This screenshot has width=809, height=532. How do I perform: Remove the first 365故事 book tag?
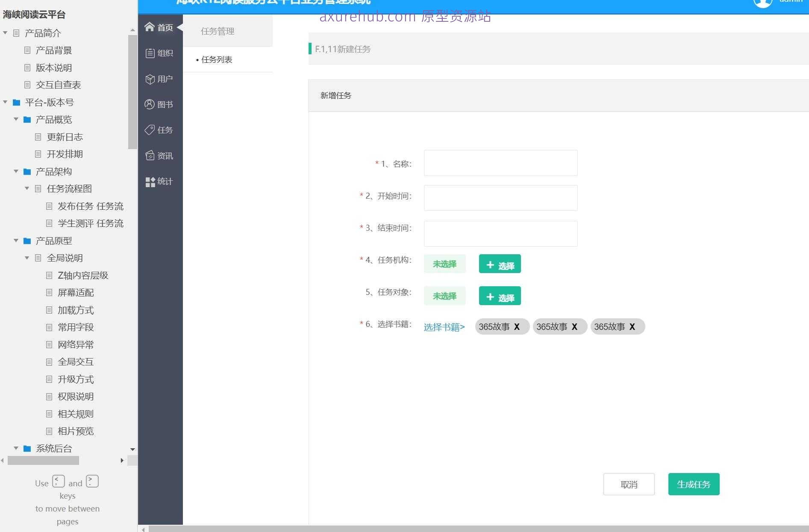(518, 326)
